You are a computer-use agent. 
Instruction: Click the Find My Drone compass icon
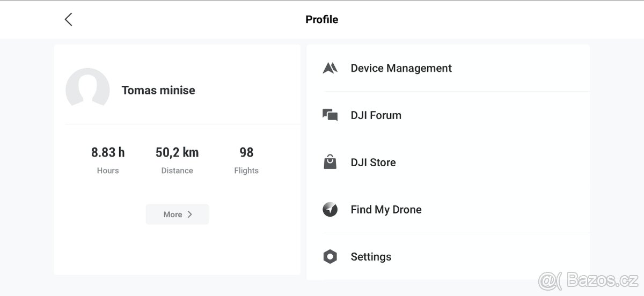tap(330, 209)
